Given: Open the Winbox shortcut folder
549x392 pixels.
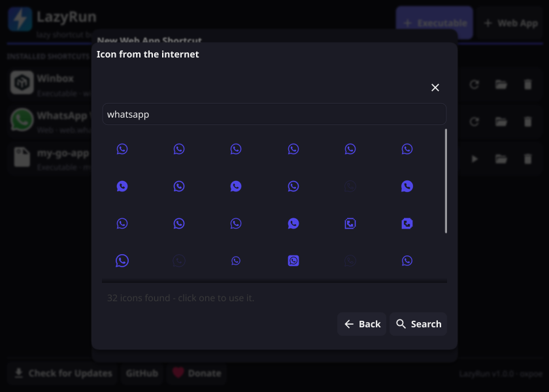Looking at the screenshot, I should pyautogui.click(x=501, y=84).
